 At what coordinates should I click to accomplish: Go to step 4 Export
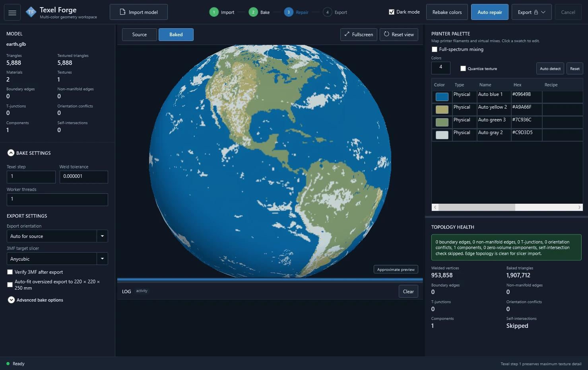[335, 12]
